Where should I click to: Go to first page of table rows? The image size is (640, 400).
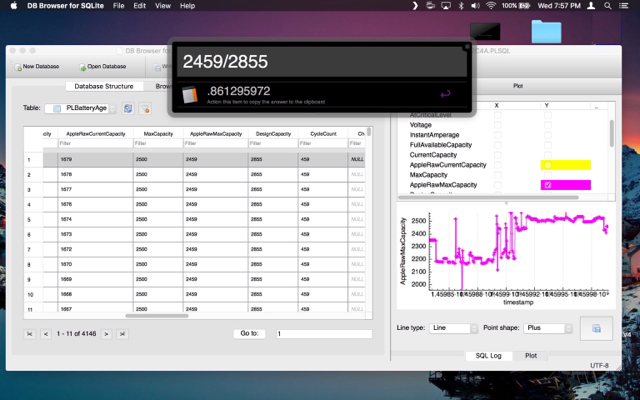(x=29, y=334)
